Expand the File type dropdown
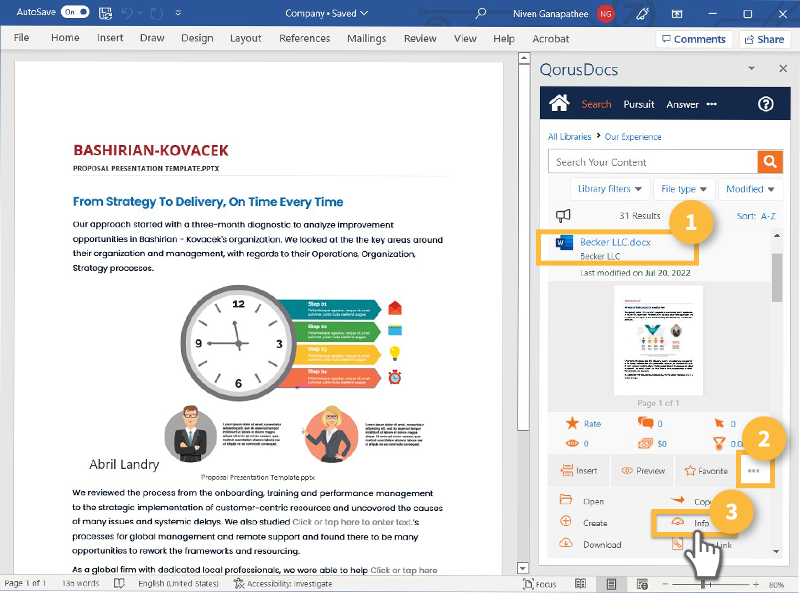The image size is (800, 593). (684, 189)
